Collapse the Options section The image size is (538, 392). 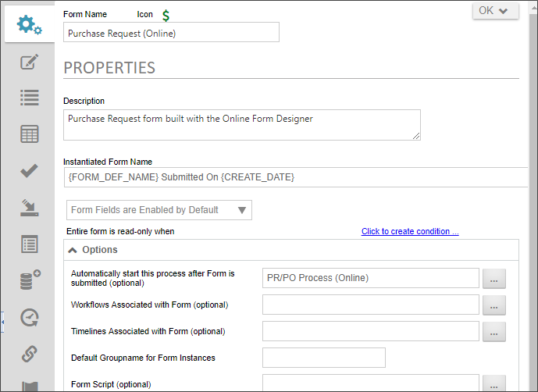pos(73,250)
